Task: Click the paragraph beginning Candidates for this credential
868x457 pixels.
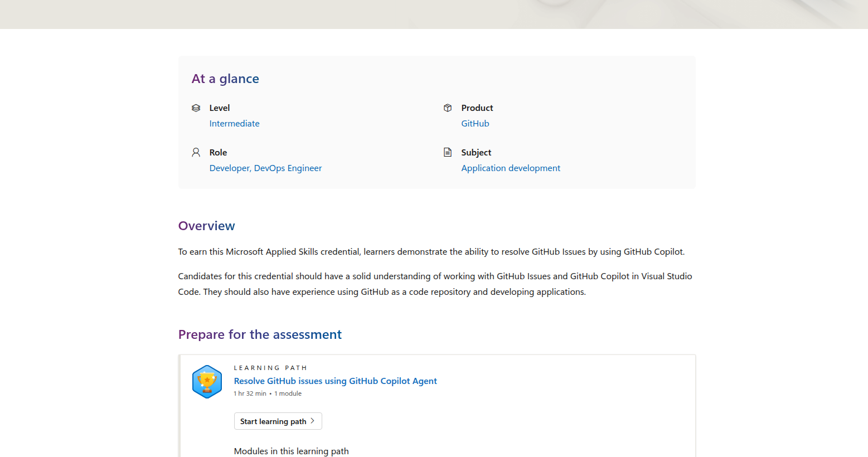Action: (435, 284)
